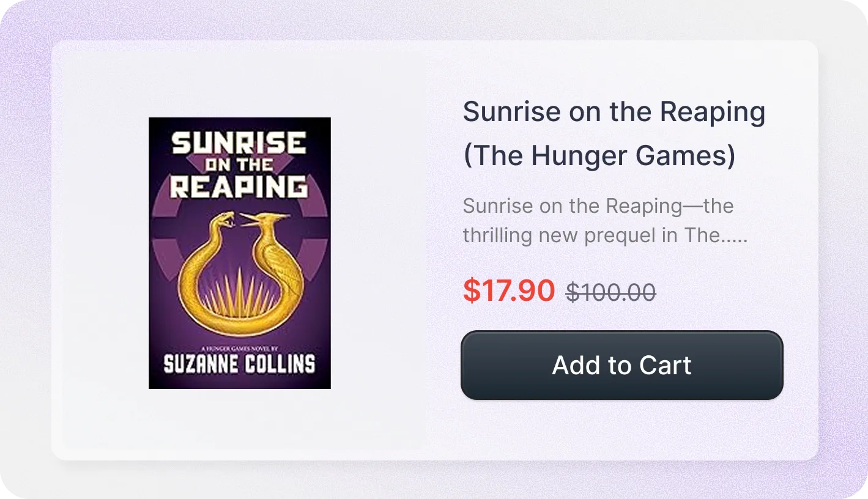This screenshot has height=499, width=868.
Task: Open the Sunrise on the Reaping cover image
Action: pos(240,253)
